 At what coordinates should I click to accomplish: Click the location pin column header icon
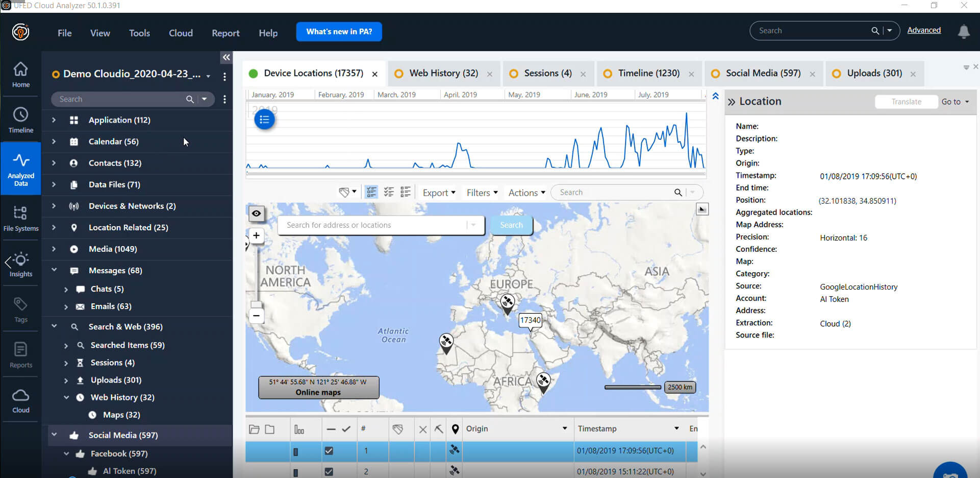tap(456, 429)
